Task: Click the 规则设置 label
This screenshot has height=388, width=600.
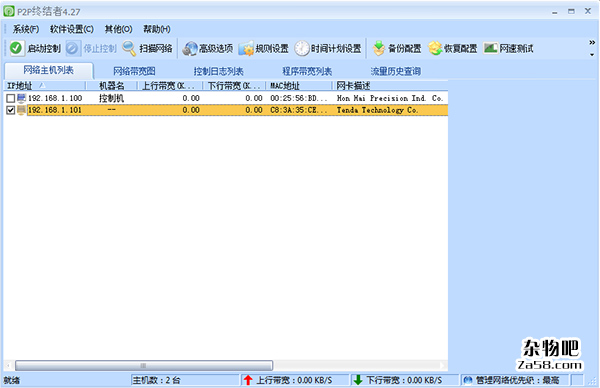Action: coord(272,49)
